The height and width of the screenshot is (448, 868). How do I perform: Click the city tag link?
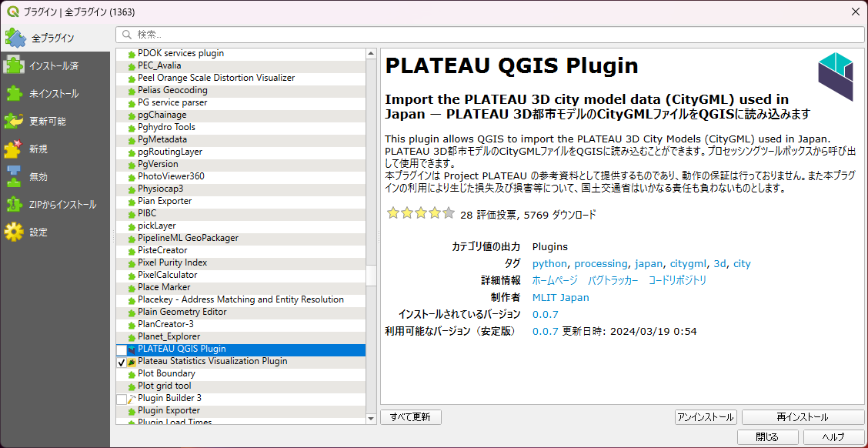tap(742, 263)
